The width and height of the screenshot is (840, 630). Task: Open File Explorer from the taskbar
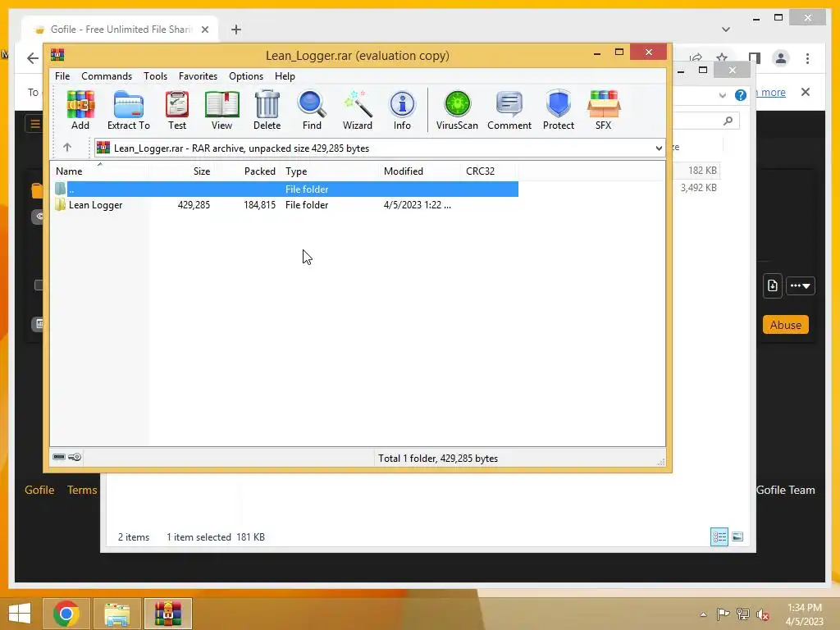[116, 614]
